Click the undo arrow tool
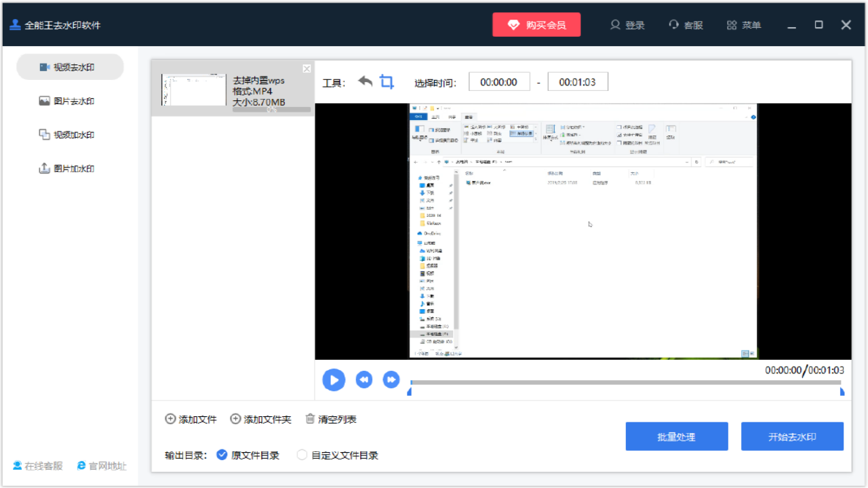868x488 pixels. pyautogui.click(x=364, y=81)
